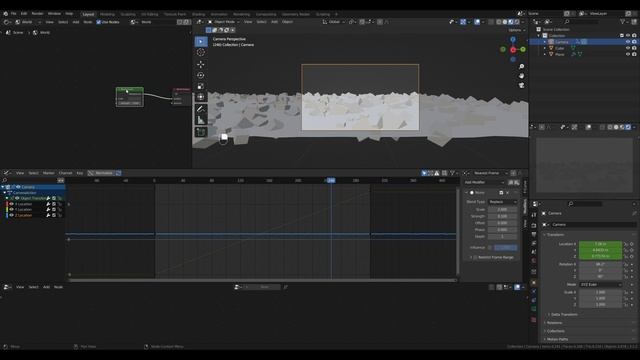Select the Annotate tool in the viewport toolbar
Viewport: 640px width, 360px height.
[x=201, y=109]
